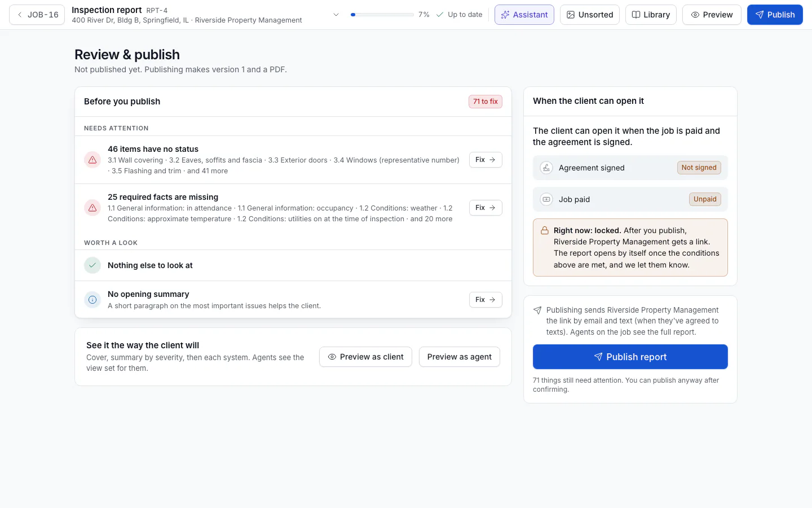Expand the inspection report dropdown chevron

coord(336,15)
